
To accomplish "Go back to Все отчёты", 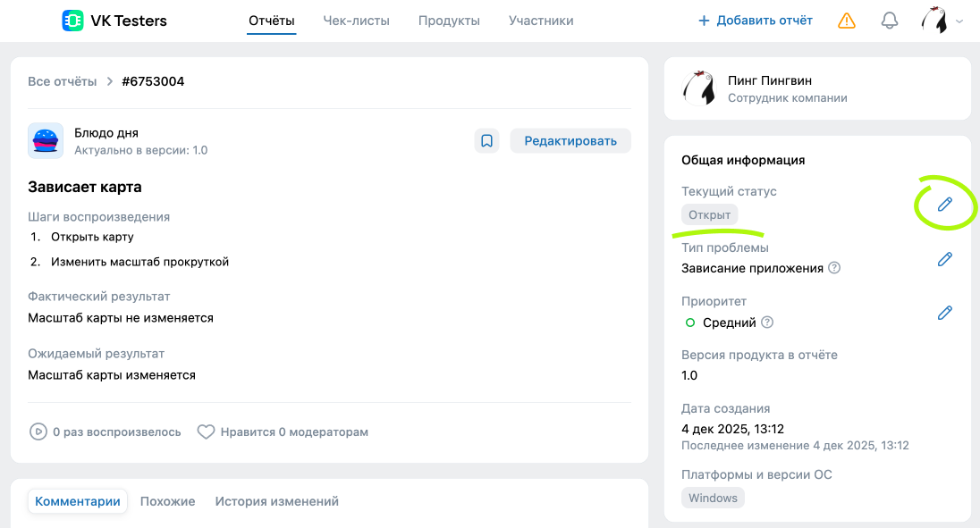I will tap(62, 82).
